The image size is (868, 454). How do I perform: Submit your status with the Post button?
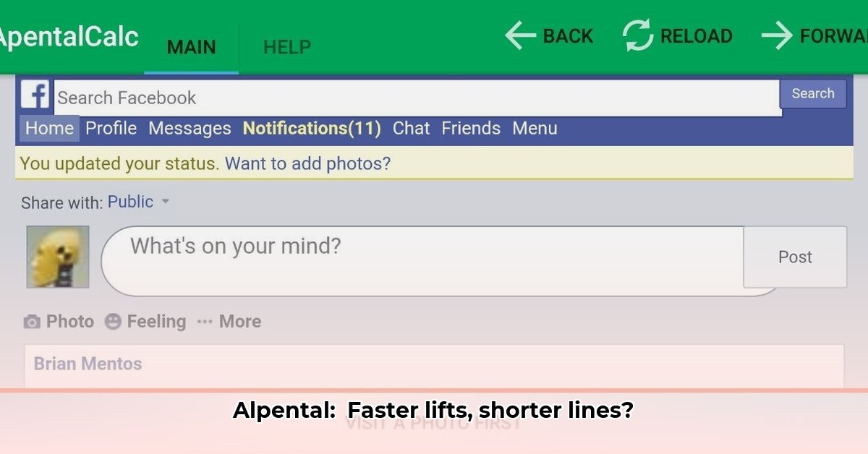click(x=795, y=257)
